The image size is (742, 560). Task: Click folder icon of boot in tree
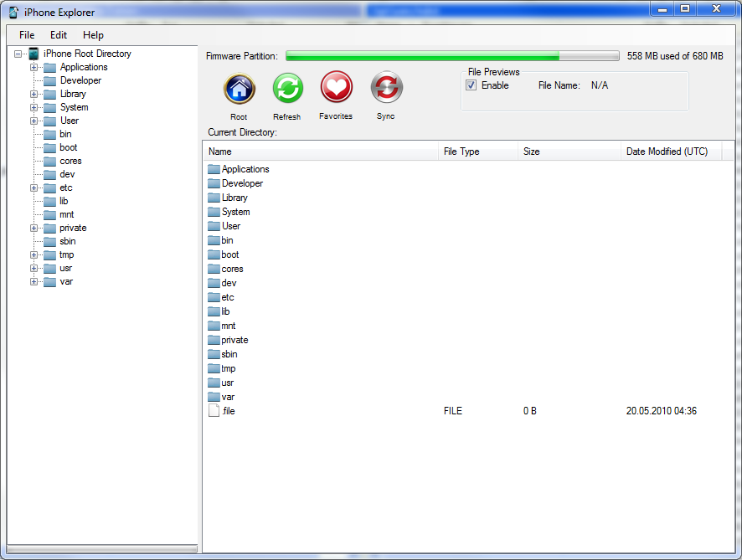click(x=49, y=147)
